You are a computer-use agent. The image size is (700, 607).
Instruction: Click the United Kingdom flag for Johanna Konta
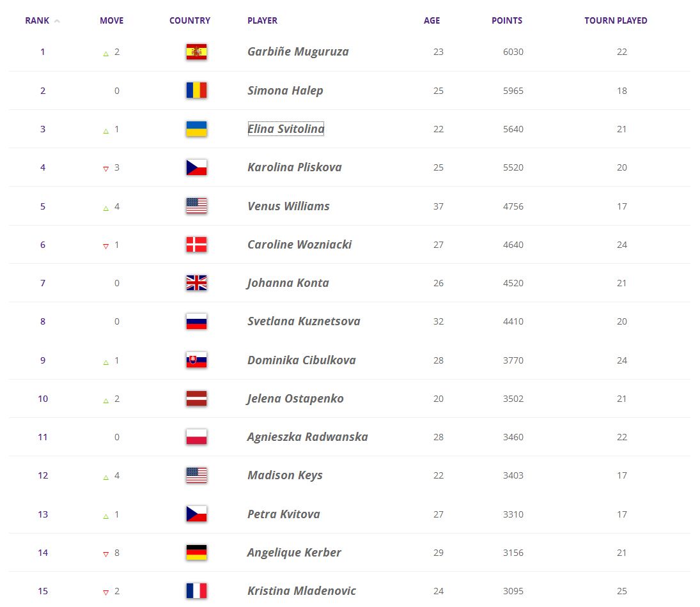click(196, 283)
